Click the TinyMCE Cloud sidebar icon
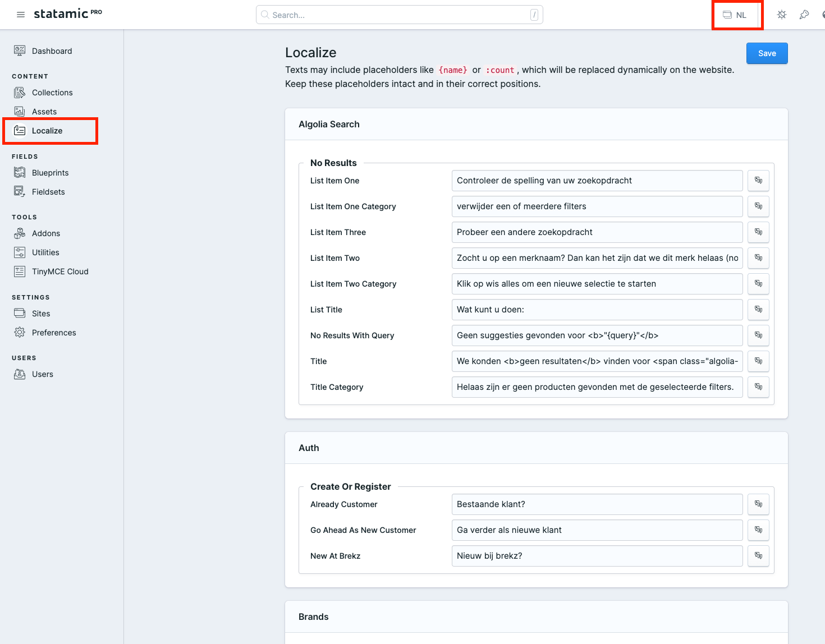The width and height of the screenshot is (825, 644). (x=20, y=272)
